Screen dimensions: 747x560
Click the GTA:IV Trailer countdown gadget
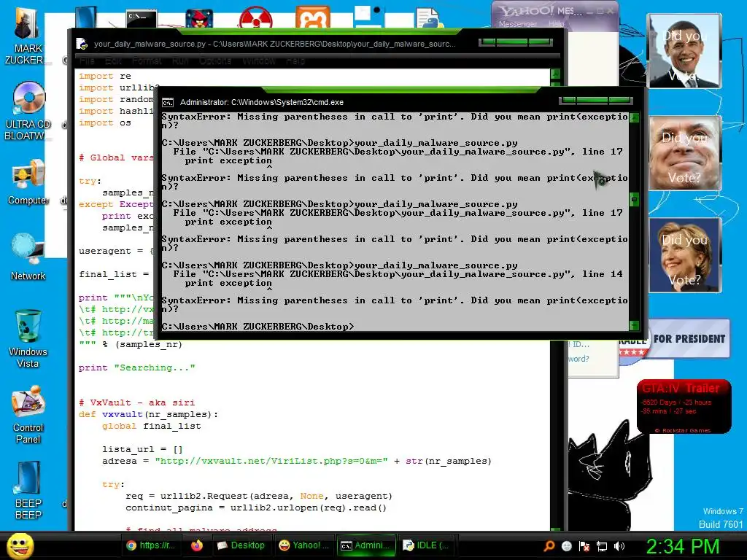pos(684,407)
